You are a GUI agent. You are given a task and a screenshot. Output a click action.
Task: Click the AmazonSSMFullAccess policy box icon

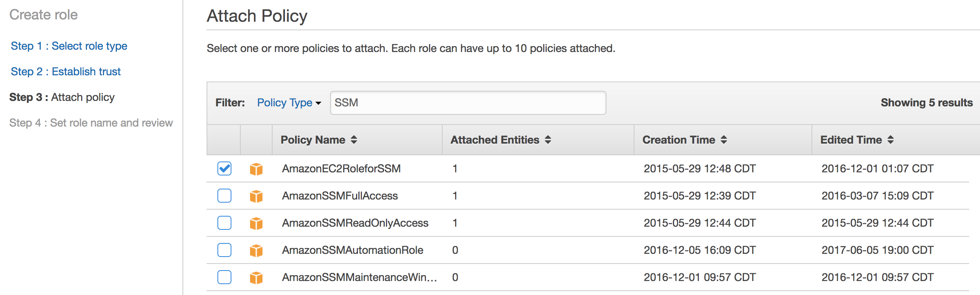[x=256, y=196]
